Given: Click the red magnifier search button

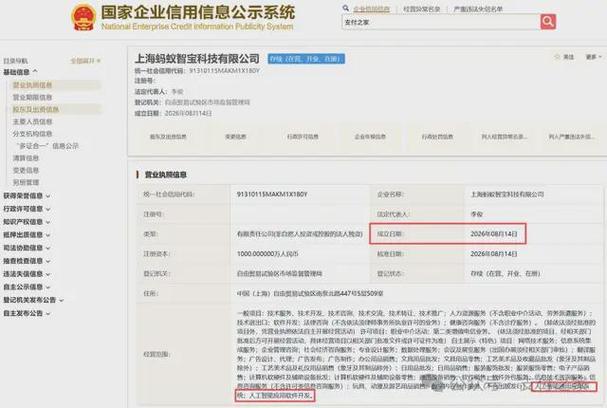Looking at the screenshot, I should coord(548,22).
